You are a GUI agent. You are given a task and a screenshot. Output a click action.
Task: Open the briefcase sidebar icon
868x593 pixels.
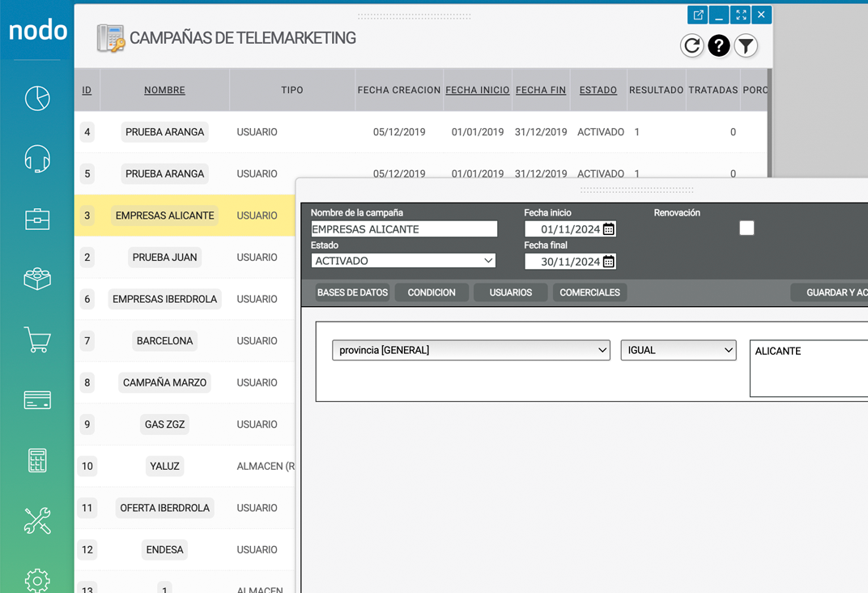pos(37,219)
